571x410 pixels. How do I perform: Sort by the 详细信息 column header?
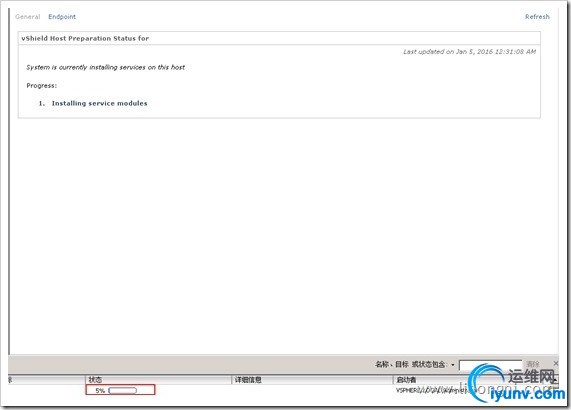click(x=312, y=380)
